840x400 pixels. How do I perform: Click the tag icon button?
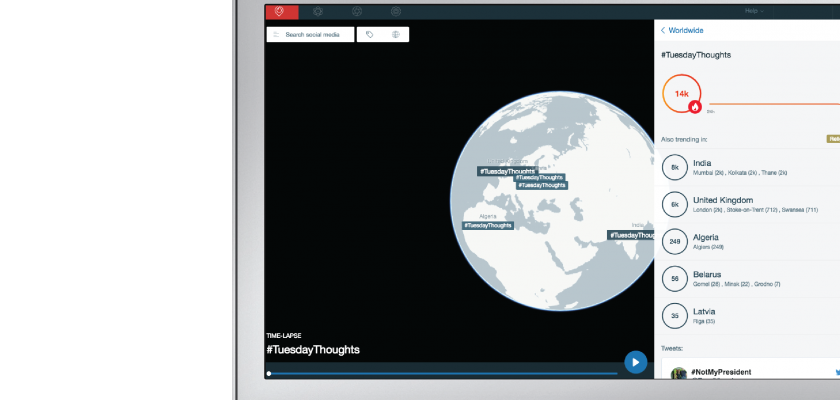370,35
